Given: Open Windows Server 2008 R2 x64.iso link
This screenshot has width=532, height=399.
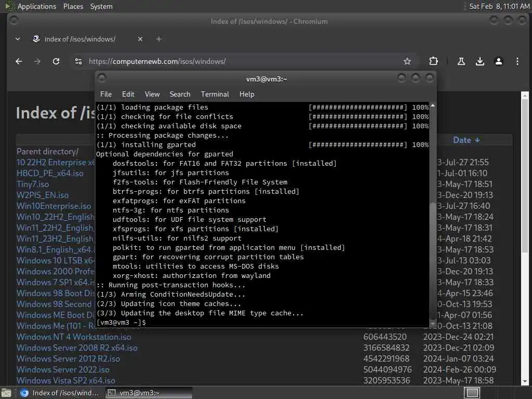Looking at the screenshot, I should pyautogui.click(x=77, y=348).
